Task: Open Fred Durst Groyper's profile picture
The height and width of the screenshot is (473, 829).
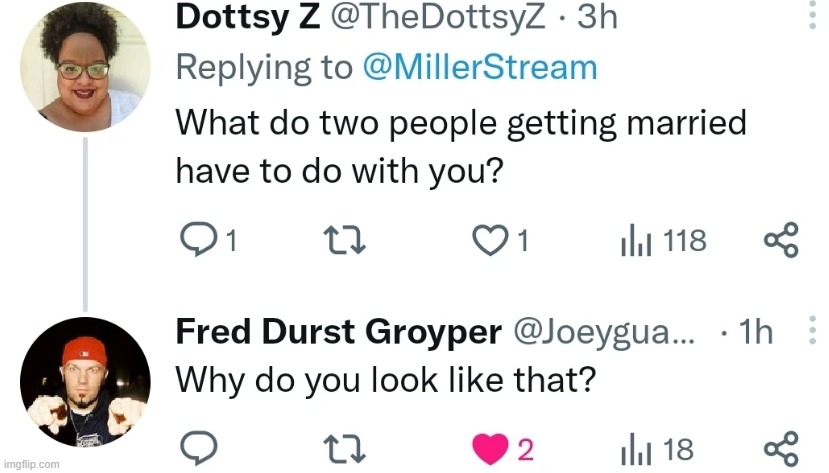Action: [85, 382]
